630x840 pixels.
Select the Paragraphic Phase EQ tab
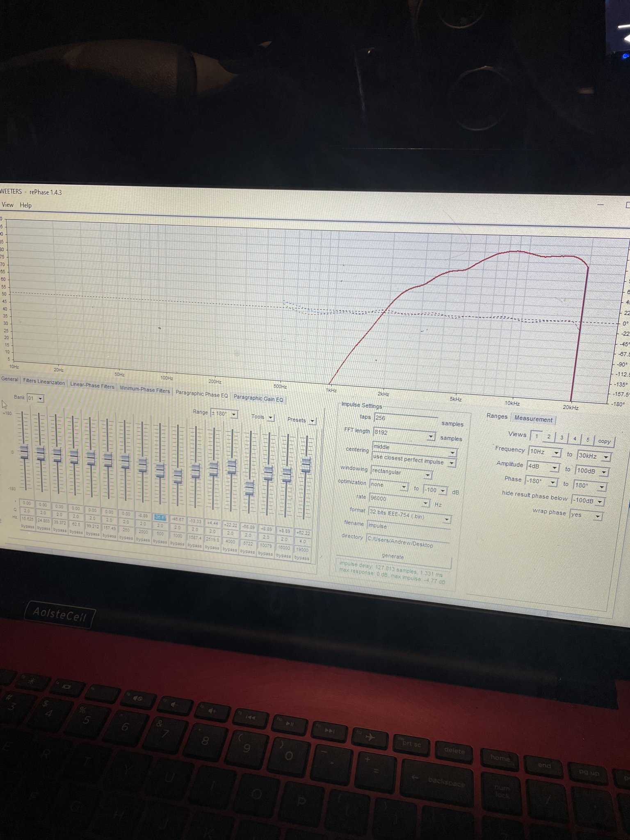pyautogui.click(x=201, y=395)
